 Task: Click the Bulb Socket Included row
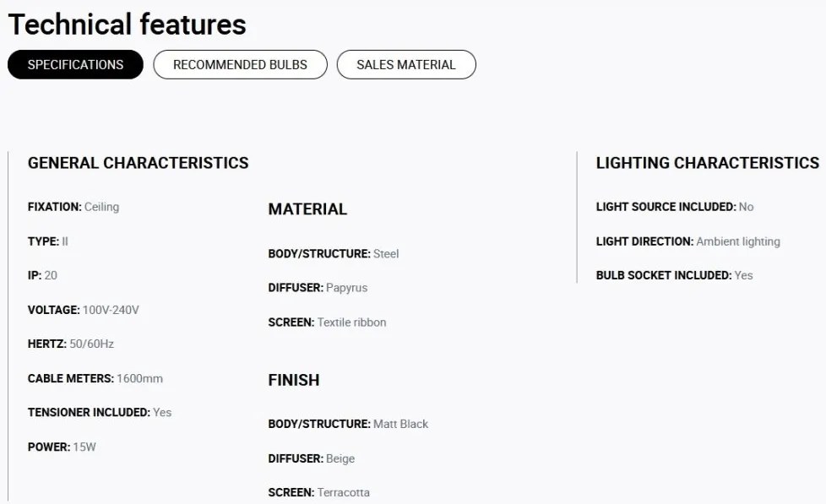pos(674,275)
